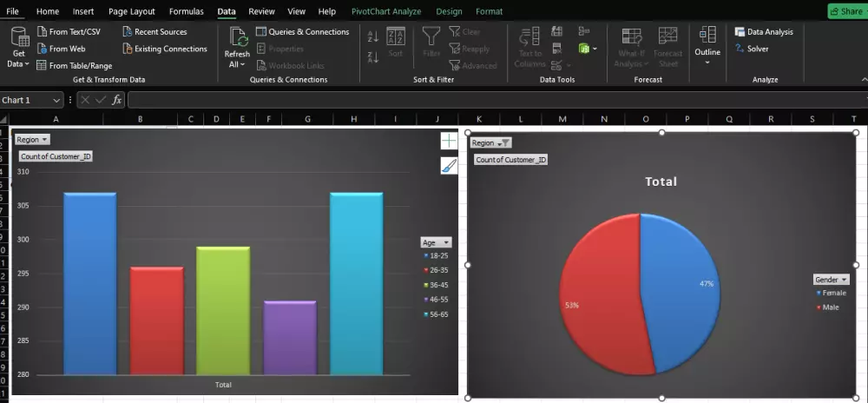
Task: Switch to the Insert tab
Action: click(83, 11)
